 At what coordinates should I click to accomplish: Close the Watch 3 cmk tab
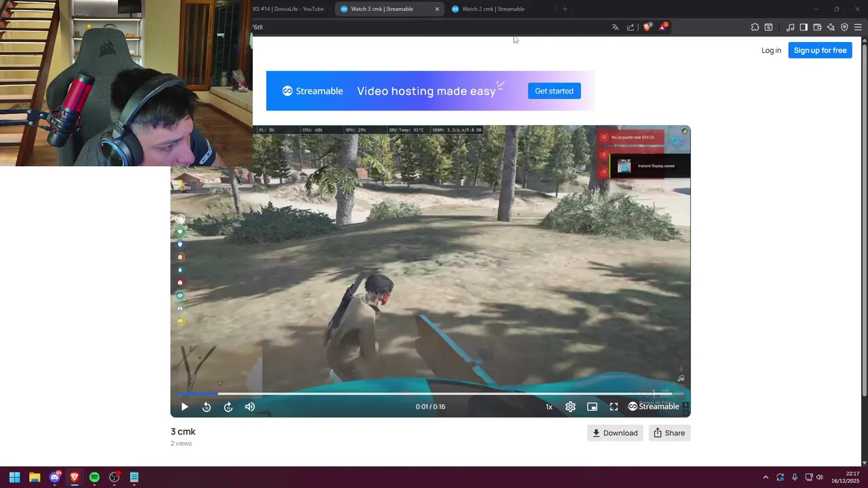pos(437,9)
